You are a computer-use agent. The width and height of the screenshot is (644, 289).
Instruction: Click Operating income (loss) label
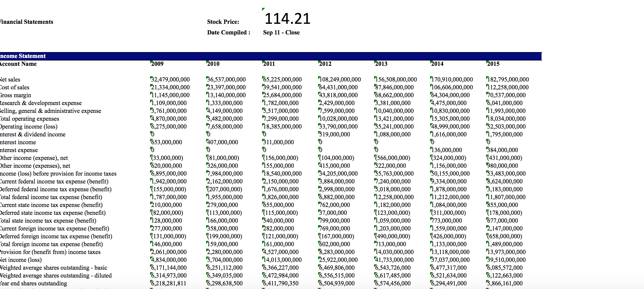click(x=29, y=127)
